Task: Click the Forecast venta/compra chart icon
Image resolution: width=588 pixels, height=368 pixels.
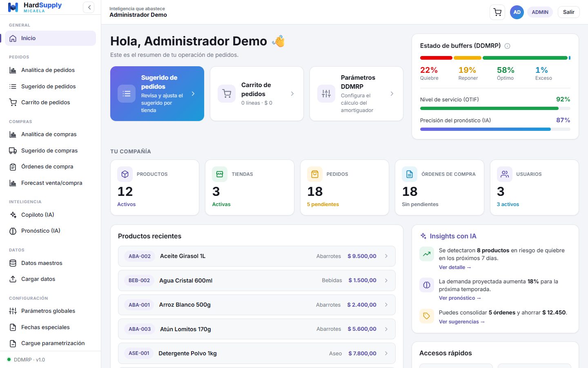Action: point(13,183)
